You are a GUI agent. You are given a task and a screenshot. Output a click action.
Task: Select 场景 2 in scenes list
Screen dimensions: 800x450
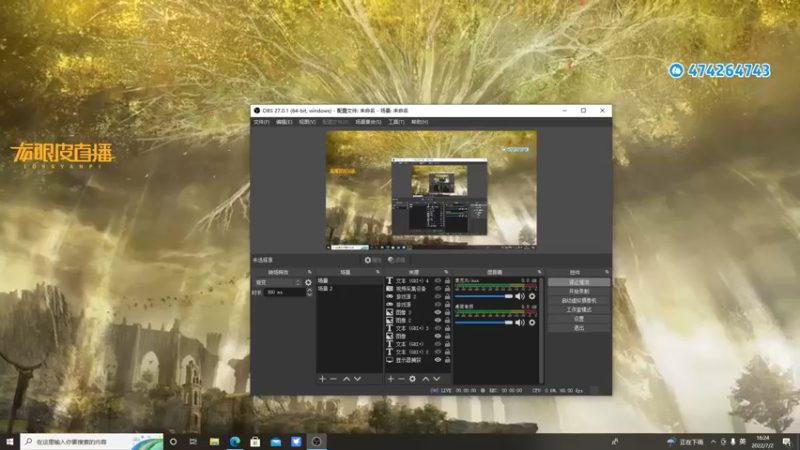click(349, 289)
